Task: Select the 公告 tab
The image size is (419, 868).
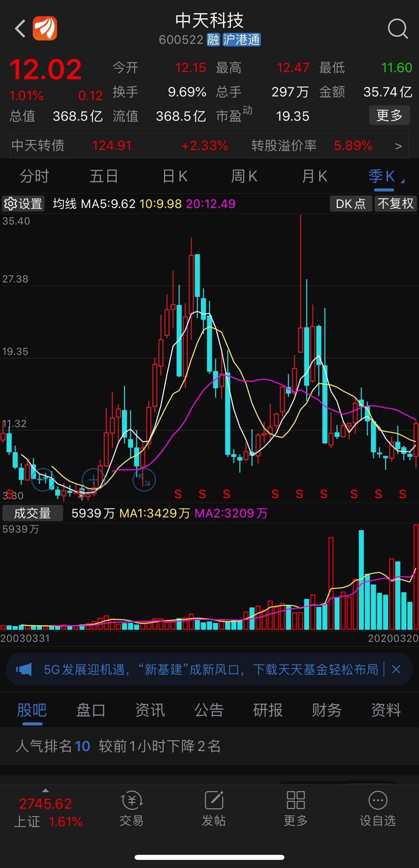Action: click(x=209, y=711)
